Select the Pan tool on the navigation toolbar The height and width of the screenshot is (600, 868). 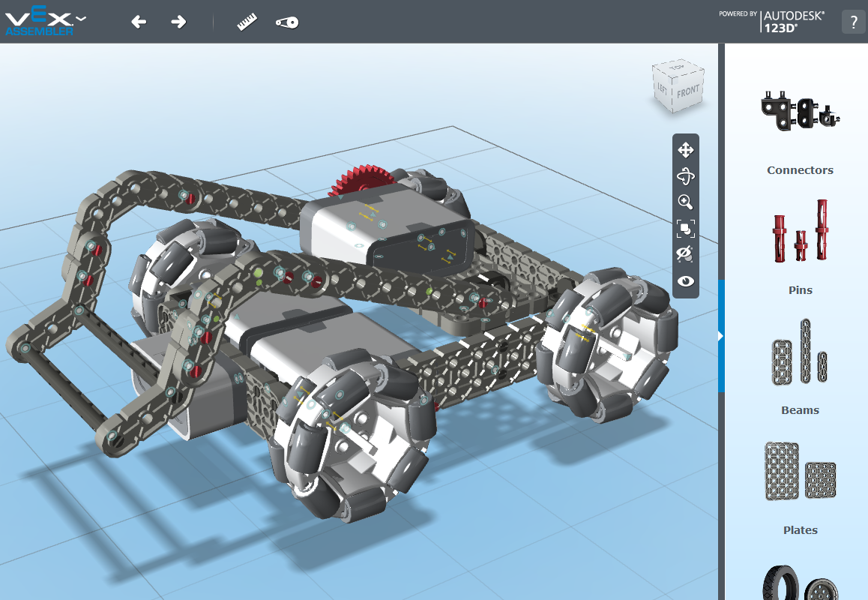(685, 150)
